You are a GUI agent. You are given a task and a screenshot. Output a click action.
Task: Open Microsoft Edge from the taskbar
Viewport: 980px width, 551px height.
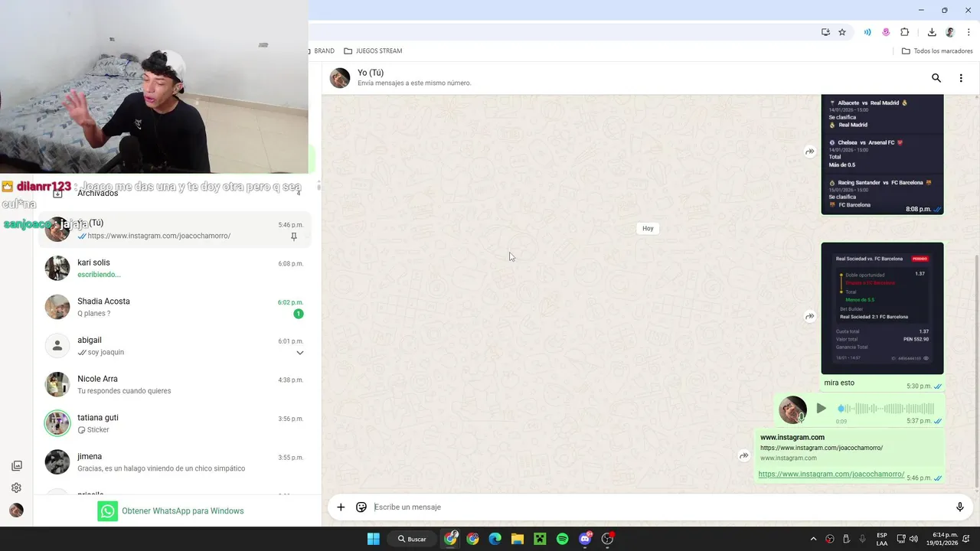pyautogui.click(x=495, y=539)
